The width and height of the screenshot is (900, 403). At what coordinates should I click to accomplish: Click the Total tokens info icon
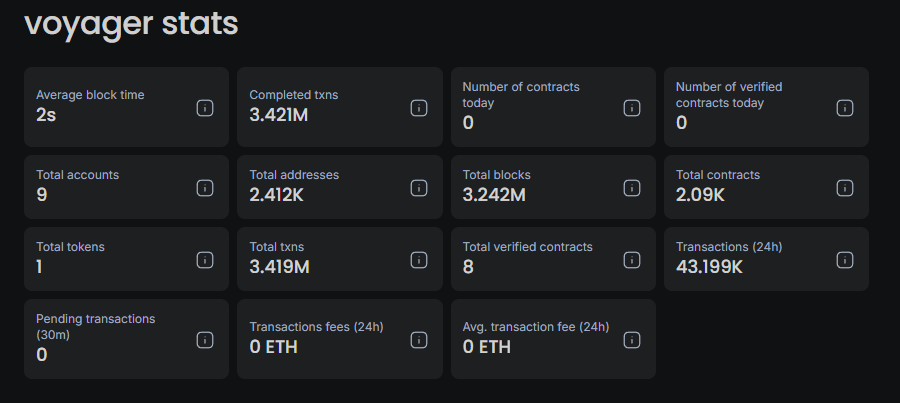pyautogui.click(x=205, y=260)
